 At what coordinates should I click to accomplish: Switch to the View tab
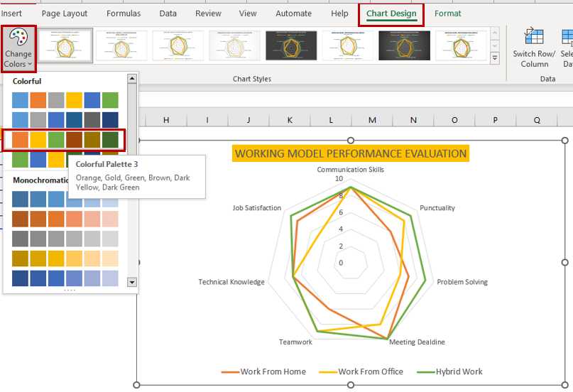point(248,13)
